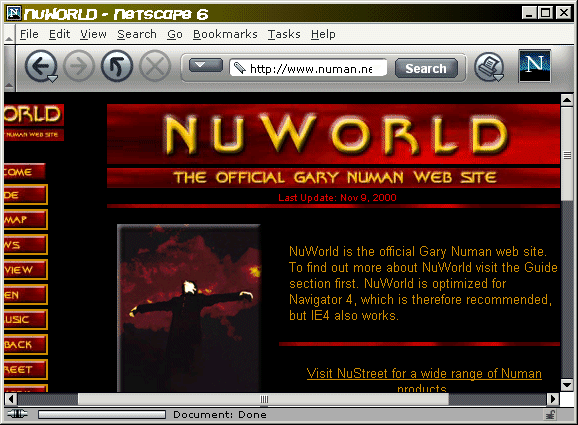The height and width of the screenshot is (425, 578).
Task: Collapse the navigation toolbar grippy handle
Action: tap(9, 69)
